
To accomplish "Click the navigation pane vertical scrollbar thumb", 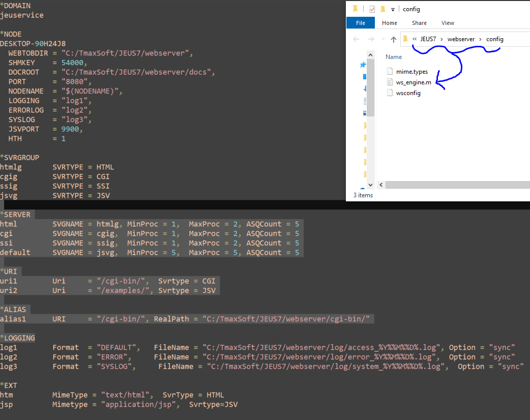I will point(370,87).
